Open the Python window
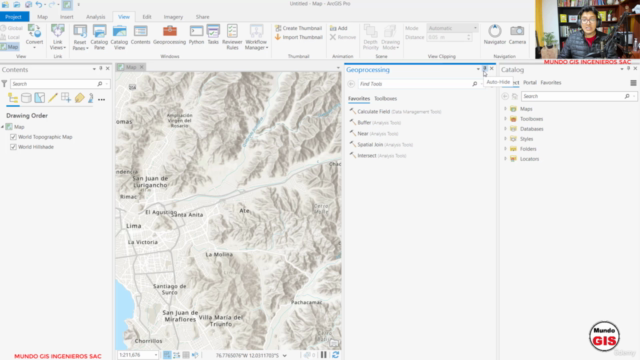The height and width of the screenshot is (360, 640). pyautogui.click(x=196, y=35)
